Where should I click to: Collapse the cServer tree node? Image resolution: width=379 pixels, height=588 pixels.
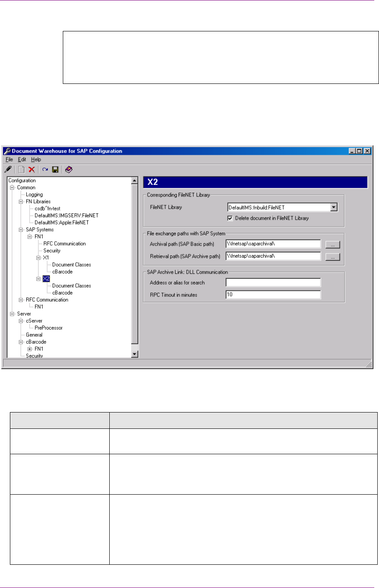coord(20,321)
